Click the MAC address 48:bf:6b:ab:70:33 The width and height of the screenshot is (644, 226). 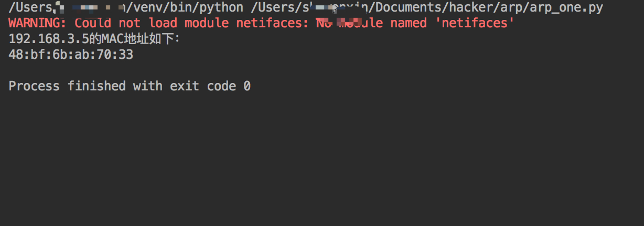click(x=71, y=54)
